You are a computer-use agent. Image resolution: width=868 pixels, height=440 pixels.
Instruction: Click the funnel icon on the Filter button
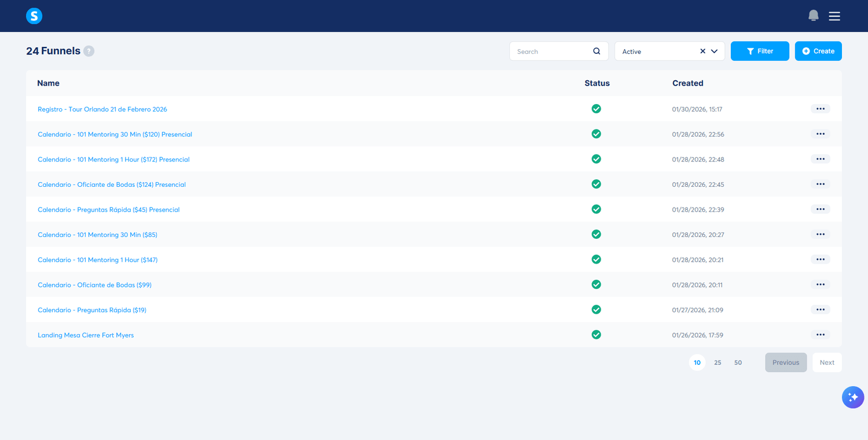pyautogui.click(x=749, y=51)
